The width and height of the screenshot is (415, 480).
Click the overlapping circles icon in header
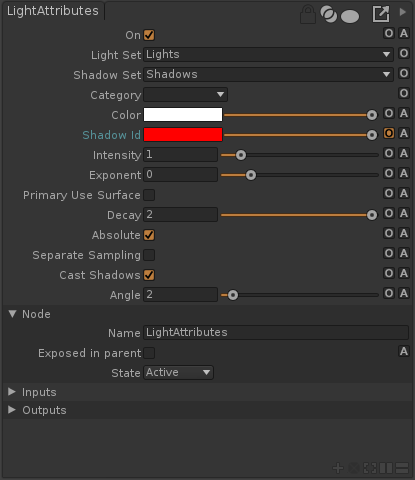(x=328, y=15)
